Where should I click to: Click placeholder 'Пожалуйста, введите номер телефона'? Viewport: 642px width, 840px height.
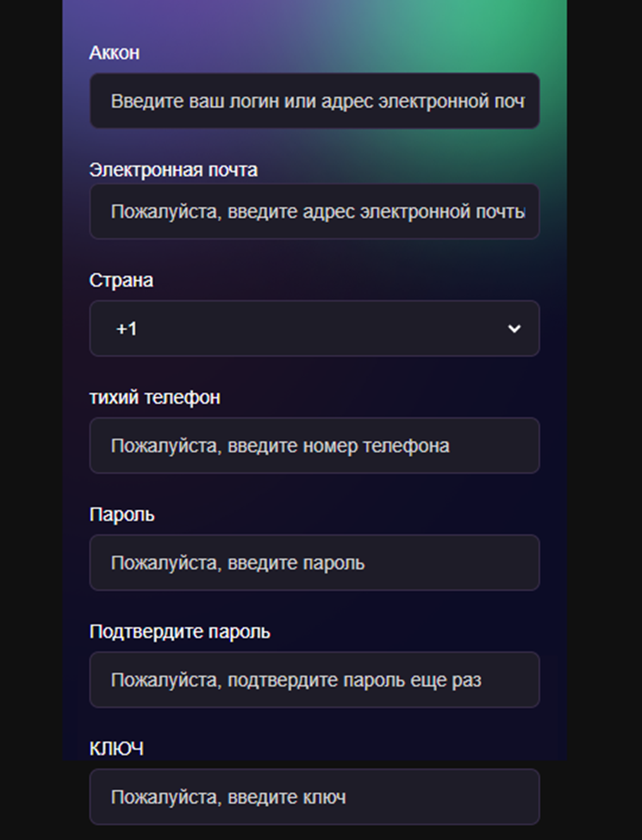pyautogui.click(x=280, y=445)
